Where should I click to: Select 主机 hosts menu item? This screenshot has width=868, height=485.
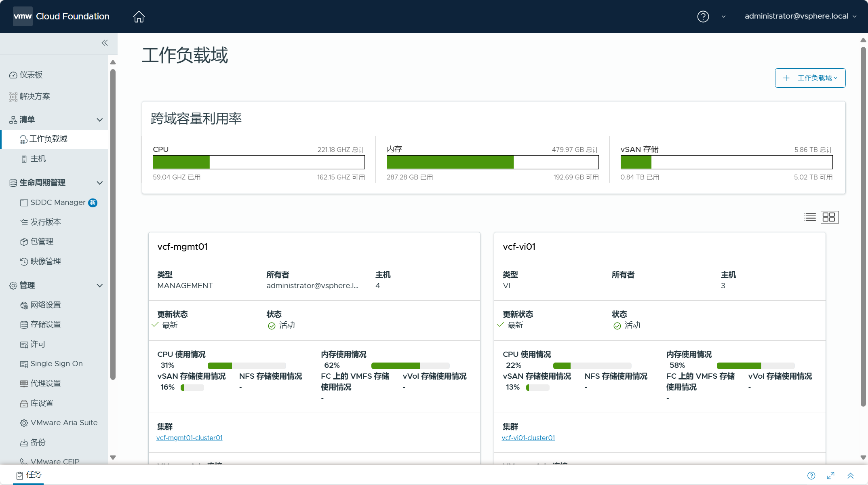[x=38, y=159]
